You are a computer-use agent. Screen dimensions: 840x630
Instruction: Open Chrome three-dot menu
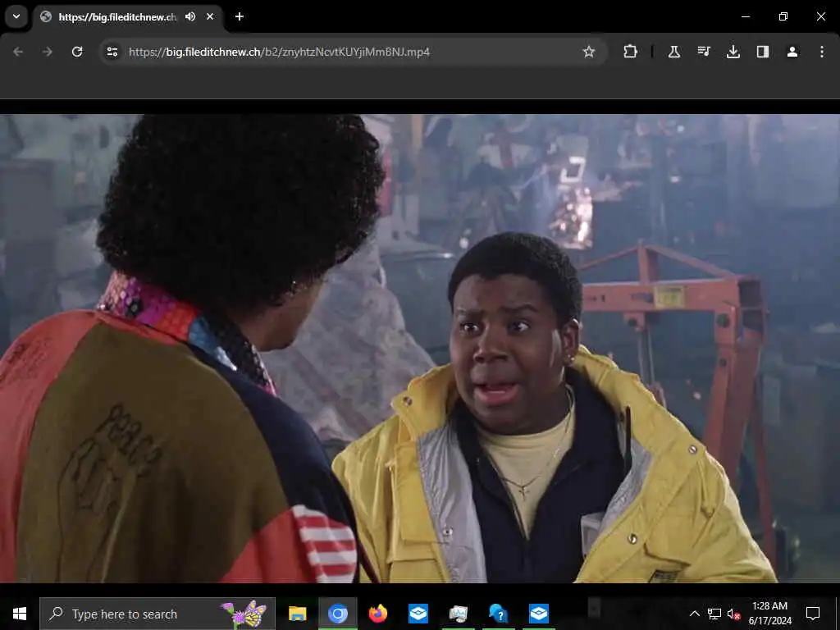coord(822,52)
